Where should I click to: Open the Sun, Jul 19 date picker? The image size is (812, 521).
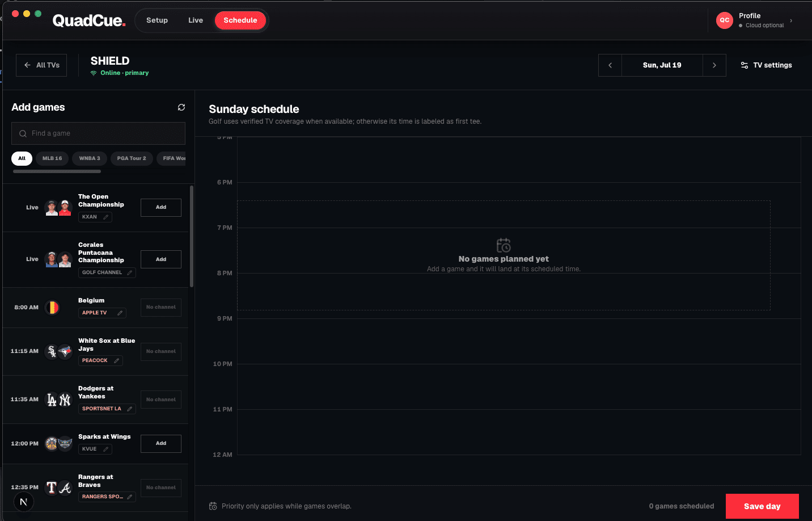tap(662, 65)
